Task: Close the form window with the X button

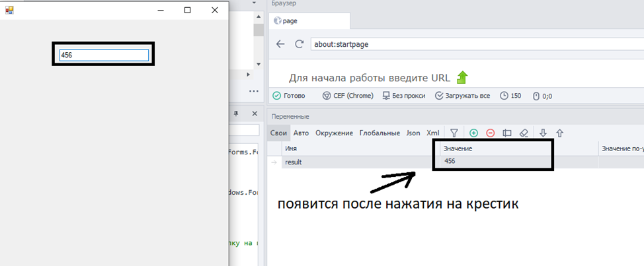Action: pos(214,11)
